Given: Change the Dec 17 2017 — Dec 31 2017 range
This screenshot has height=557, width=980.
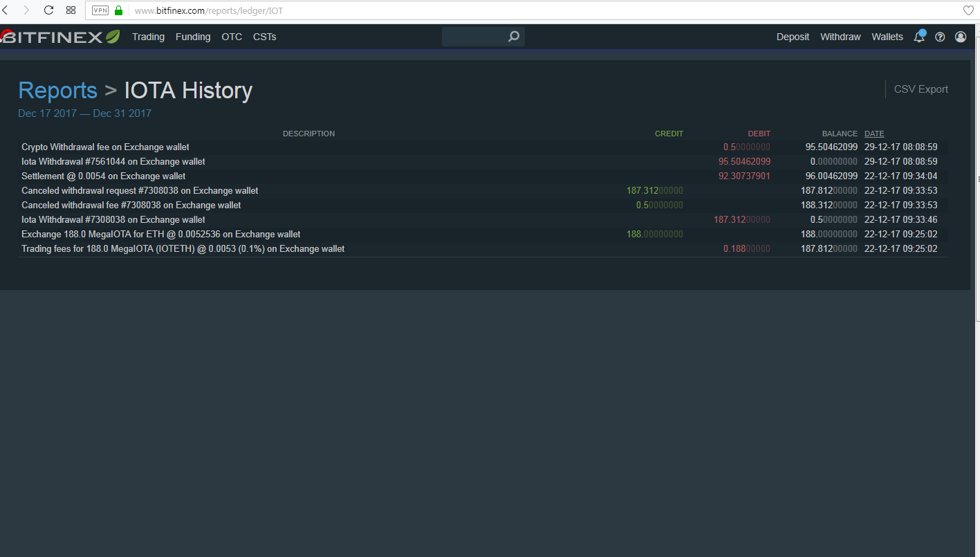Looking at the screenshot, I should point(84,113).
